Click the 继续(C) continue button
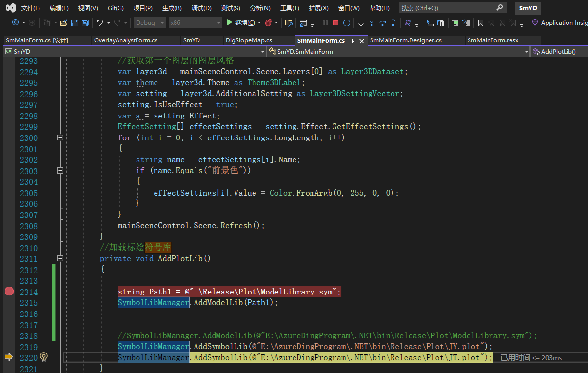This screenshot has width=588, height=373. pyautogui.click(x=242, y=23)
